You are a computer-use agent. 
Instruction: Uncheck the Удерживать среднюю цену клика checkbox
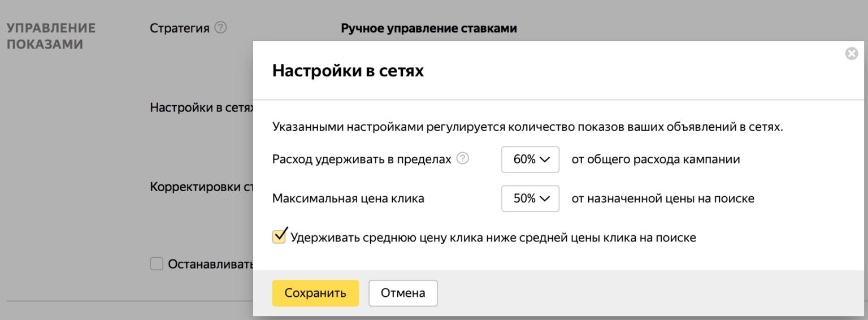[x=279, y=236]
